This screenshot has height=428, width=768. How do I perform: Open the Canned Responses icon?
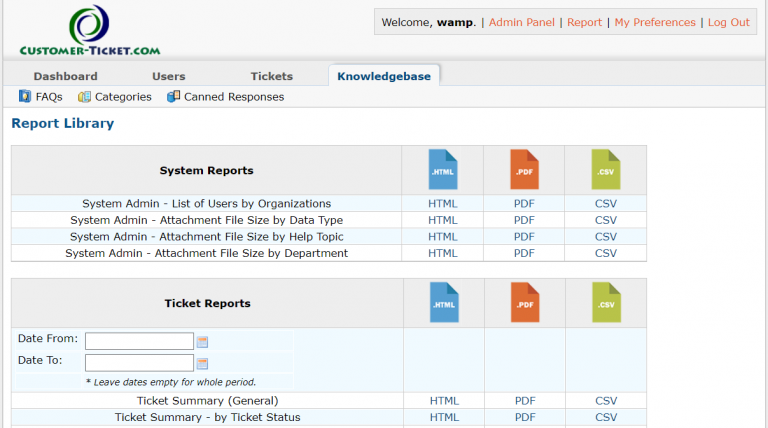[173, 96]
